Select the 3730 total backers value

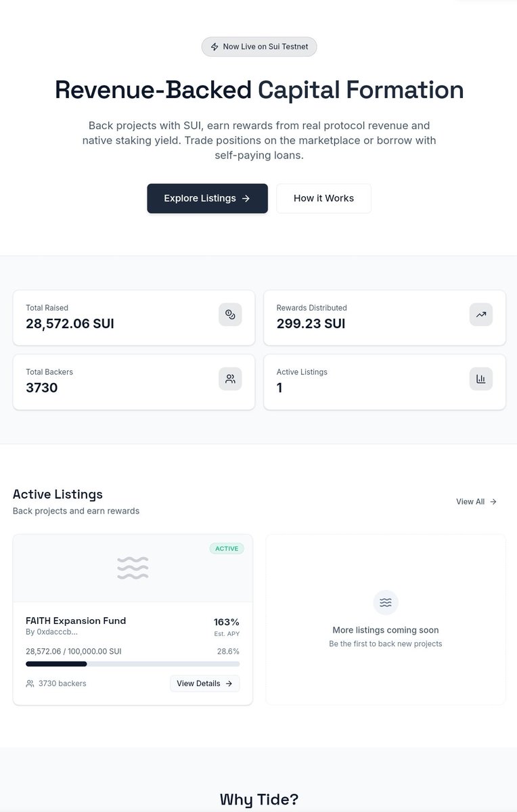(x=42, y=388)
